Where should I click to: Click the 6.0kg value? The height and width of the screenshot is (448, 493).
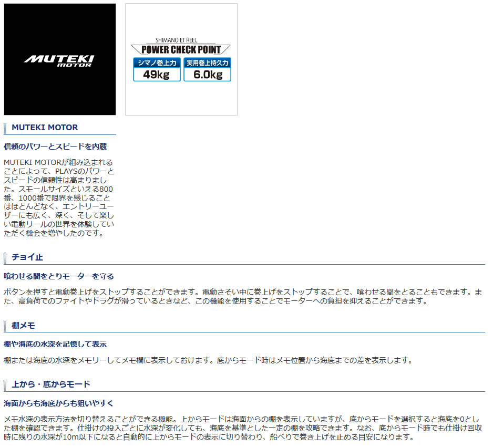pos(207,75)
